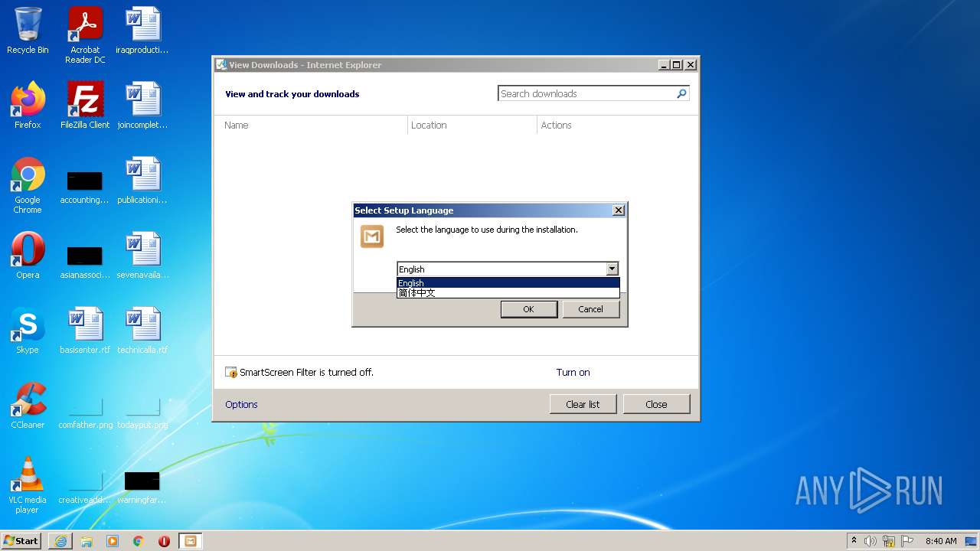This screenshot has height=551, width=980.
Task: Open the iraqproducti Word document icon
Action: [x=142, y=31]
